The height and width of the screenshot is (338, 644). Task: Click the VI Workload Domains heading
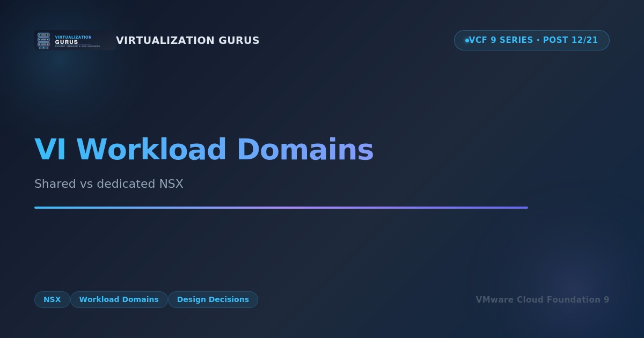click(204, 149)
